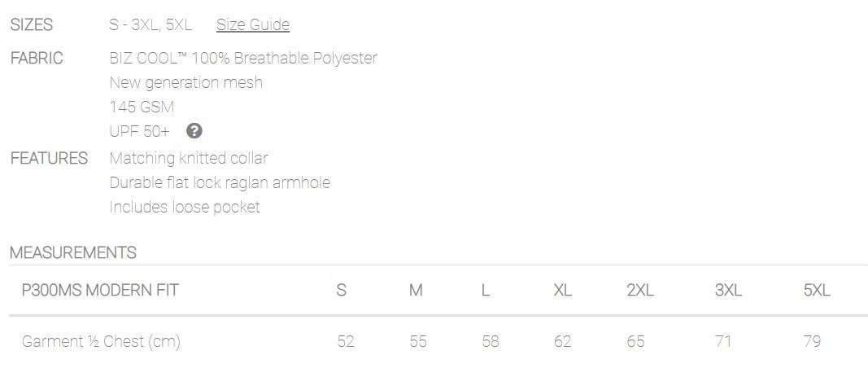
Task: Click the BIZ COOL 100% Breathable Polyester text
Action: point(243,58)
